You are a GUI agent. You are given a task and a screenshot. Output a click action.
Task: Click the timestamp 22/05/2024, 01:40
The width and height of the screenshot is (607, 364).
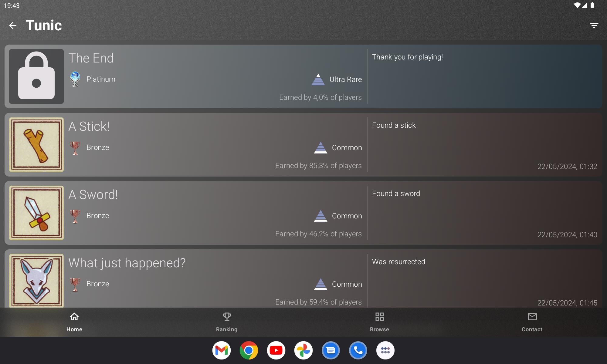tap(567, 235)
